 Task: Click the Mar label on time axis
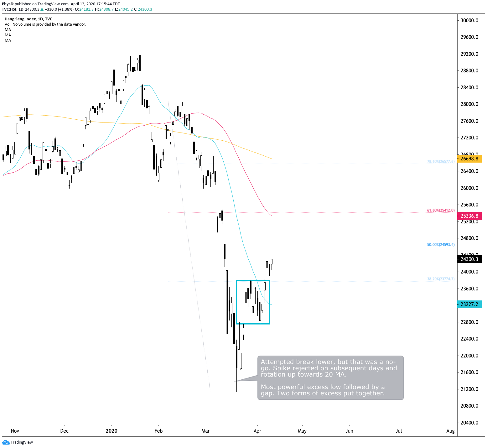point(205,431)
